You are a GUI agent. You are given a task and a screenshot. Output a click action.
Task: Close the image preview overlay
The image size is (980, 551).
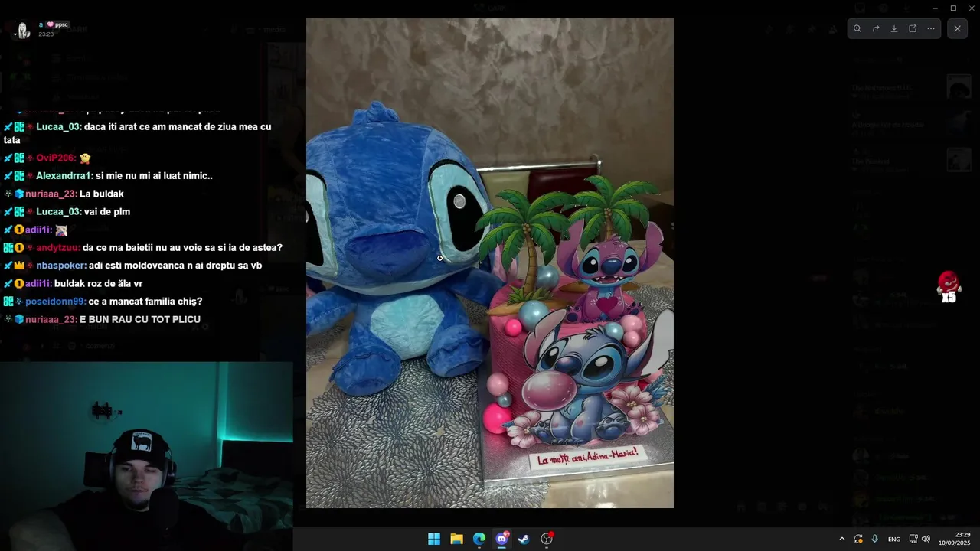tap(957, 29)
